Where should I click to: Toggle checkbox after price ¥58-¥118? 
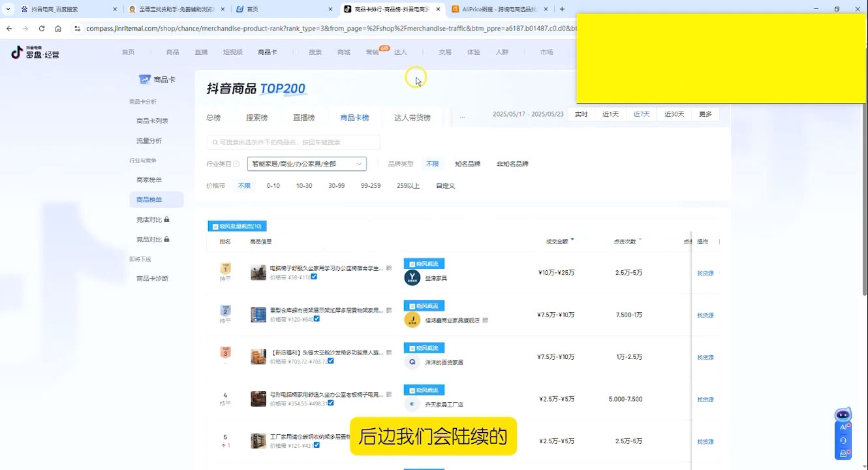point(314,277)
